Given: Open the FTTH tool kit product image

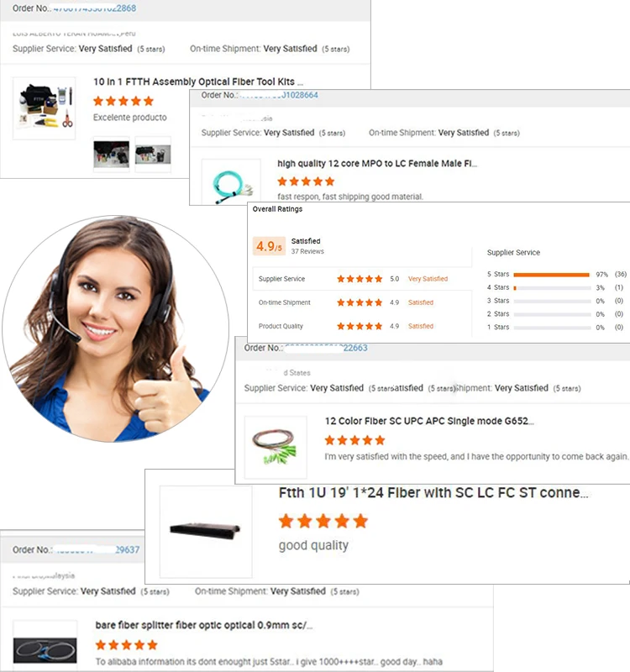Looking at the screenshot, I should [x=45, y=108].
